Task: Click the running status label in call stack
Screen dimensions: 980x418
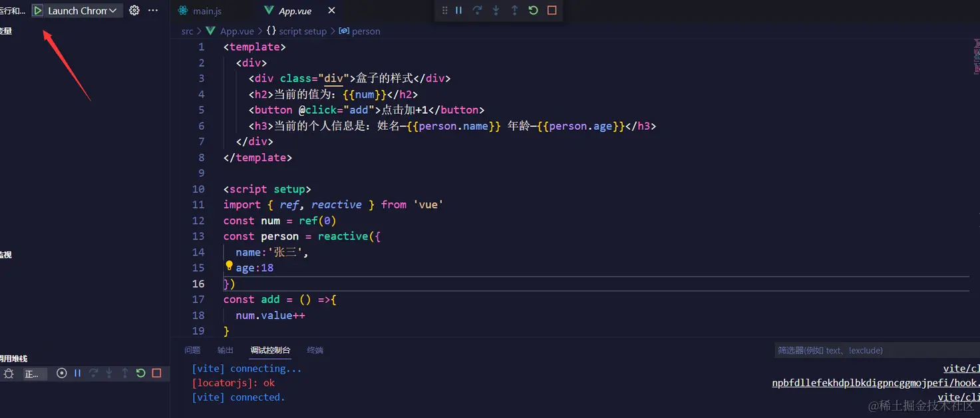Action: coord(35,373)
